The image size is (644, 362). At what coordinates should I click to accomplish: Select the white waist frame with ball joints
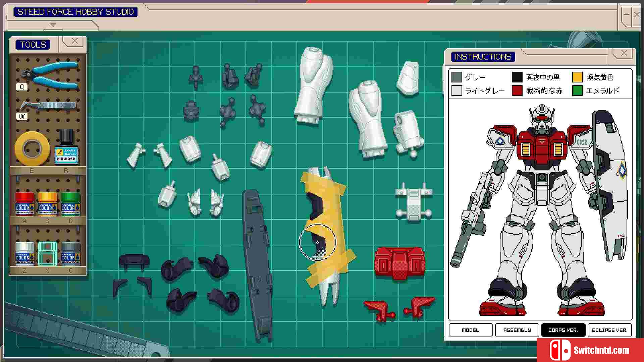point(414,203)
